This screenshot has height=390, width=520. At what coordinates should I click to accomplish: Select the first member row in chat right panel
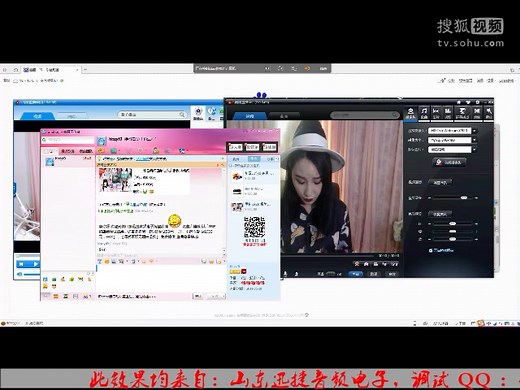253,176
